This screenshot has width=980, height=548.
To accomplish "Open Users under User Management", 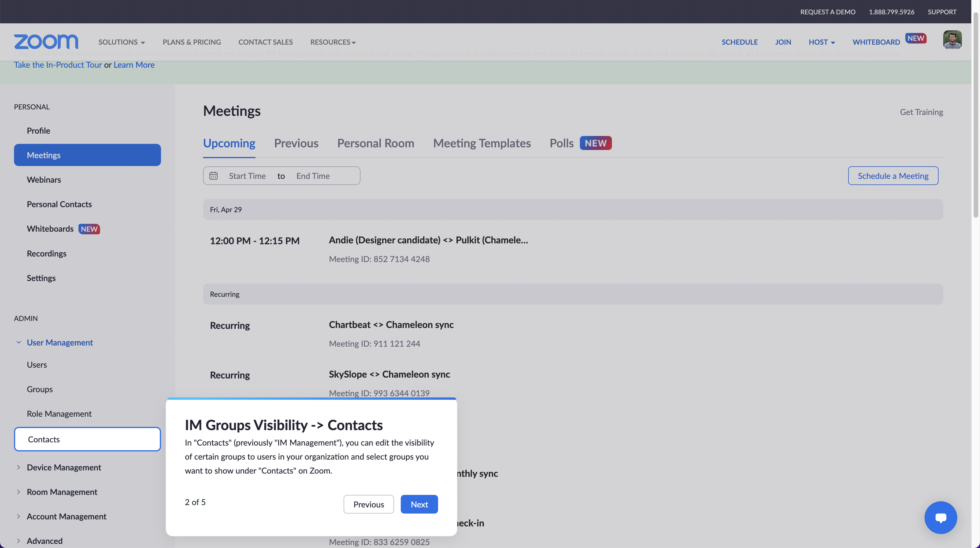I will tap(36, 364).
